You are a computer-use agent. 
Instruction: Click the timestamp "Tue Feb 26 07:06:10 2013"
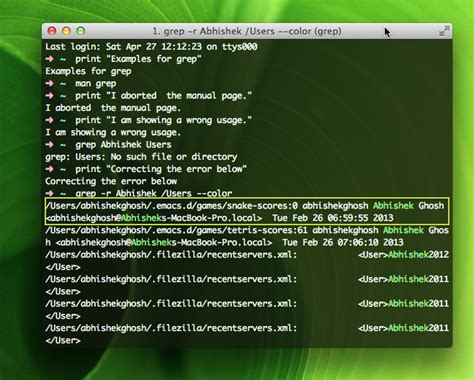(343, 242)
